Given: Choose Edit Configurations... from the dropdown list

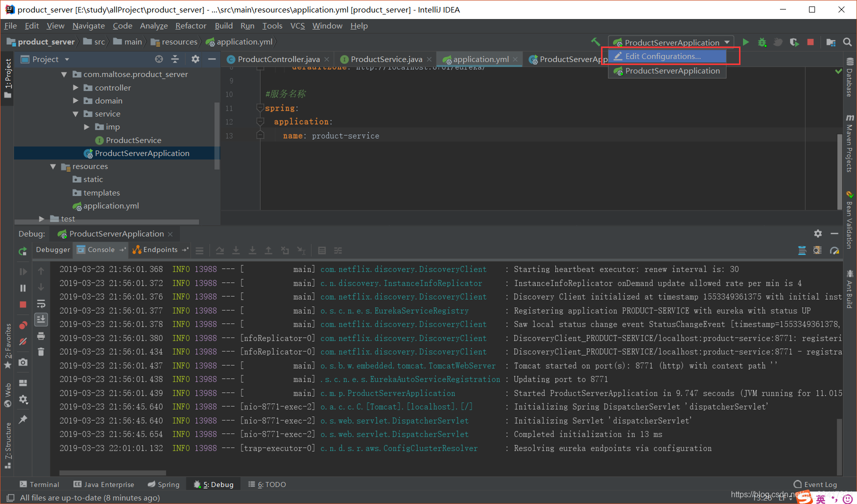Looking at the screenshot, I should pyautogui.click(x=667, y=56).
